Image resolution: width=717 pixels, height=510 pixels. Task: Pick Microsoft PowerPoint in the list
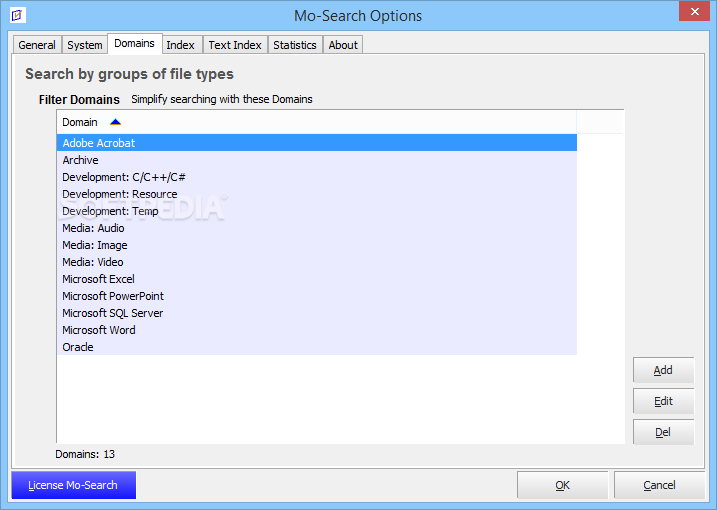point(316,296)
